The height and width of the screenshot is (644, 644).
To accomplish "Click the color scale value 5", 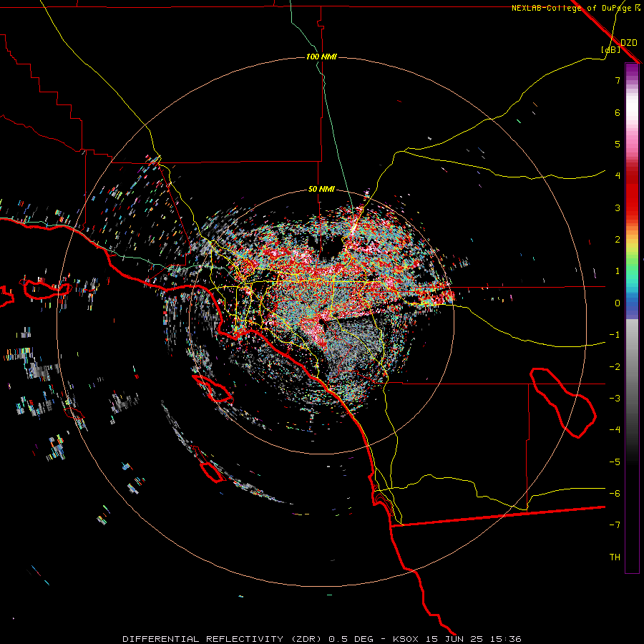I will pyautogui.click(x=618, y=144).
